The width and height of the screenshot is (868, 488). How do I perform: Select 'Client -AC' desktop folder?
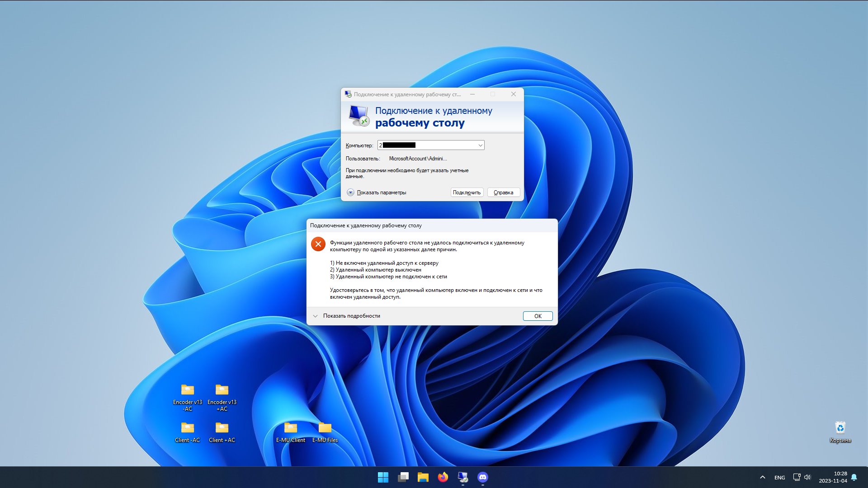pyautogui.click(x=188, y=432)
